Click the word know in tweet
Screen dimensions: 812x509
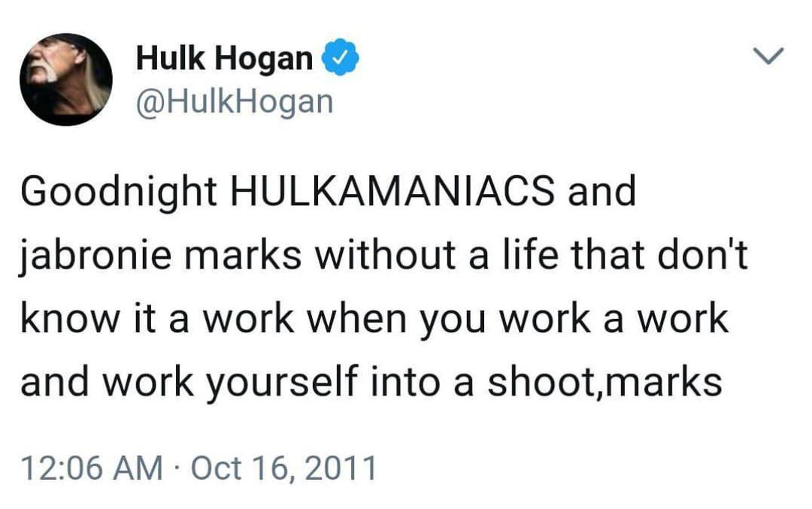tap(71, 319)
